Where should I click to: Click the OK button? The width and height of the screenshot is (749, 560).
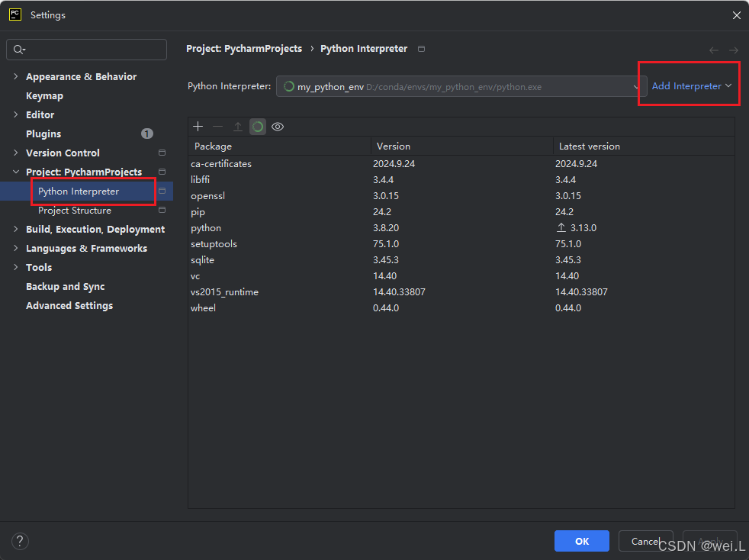tap(582, 541)
